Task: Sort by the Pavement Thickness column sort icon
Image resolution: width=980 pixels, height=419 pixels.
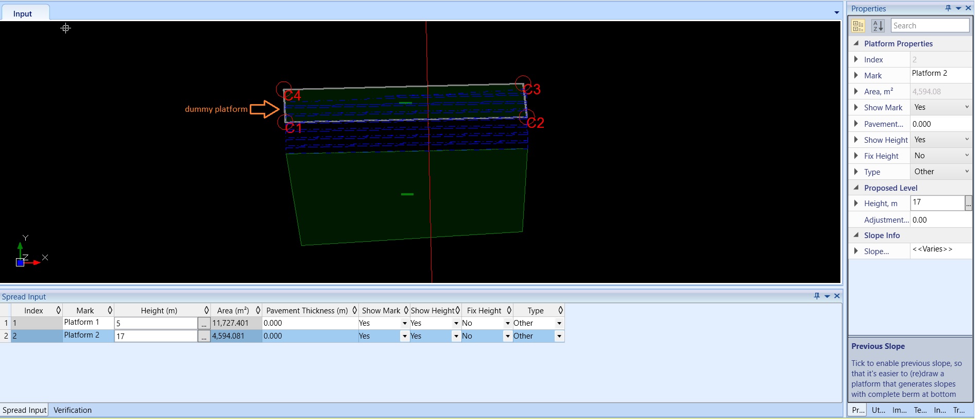Action: coord(354,310)
